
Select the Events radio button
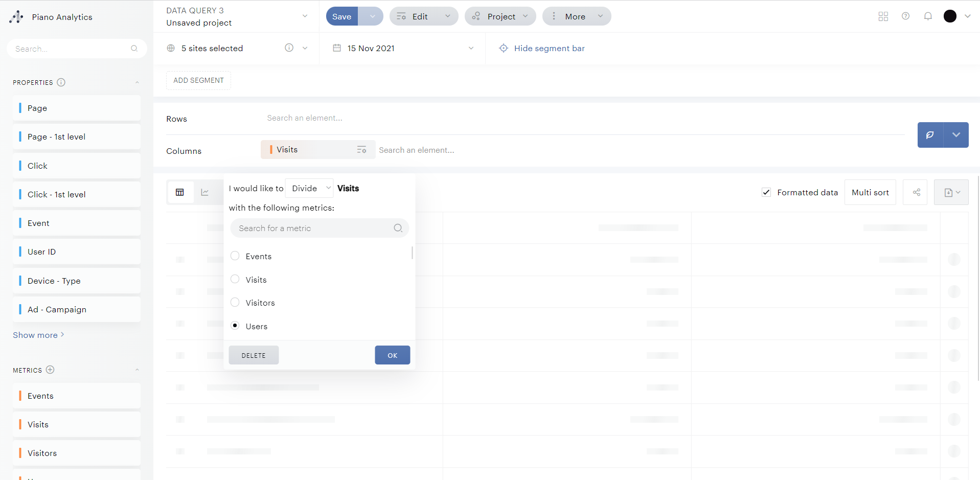tap(235, 256)
